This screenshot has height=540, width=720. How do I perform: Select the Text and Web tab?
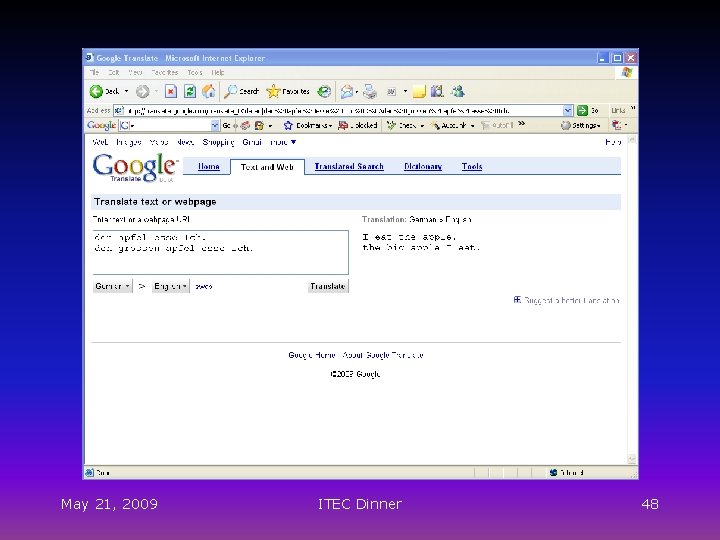[267, 167]
